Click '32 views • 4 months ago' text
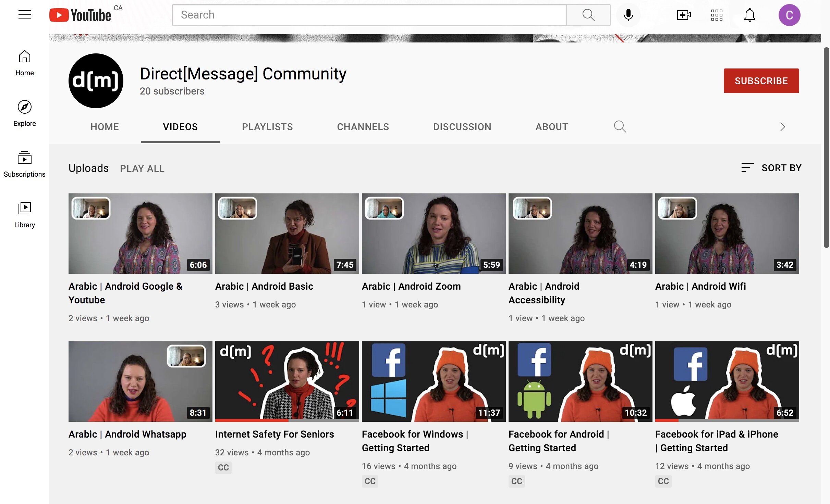The width and height of the screenshot is (830, 504). point(263,452)
